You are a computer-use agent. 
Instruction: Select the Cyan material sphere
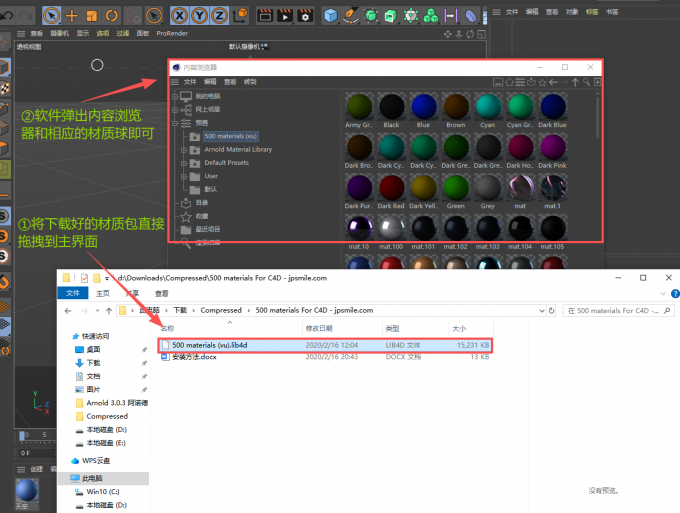pyautogui.click(x=487, y=106)
